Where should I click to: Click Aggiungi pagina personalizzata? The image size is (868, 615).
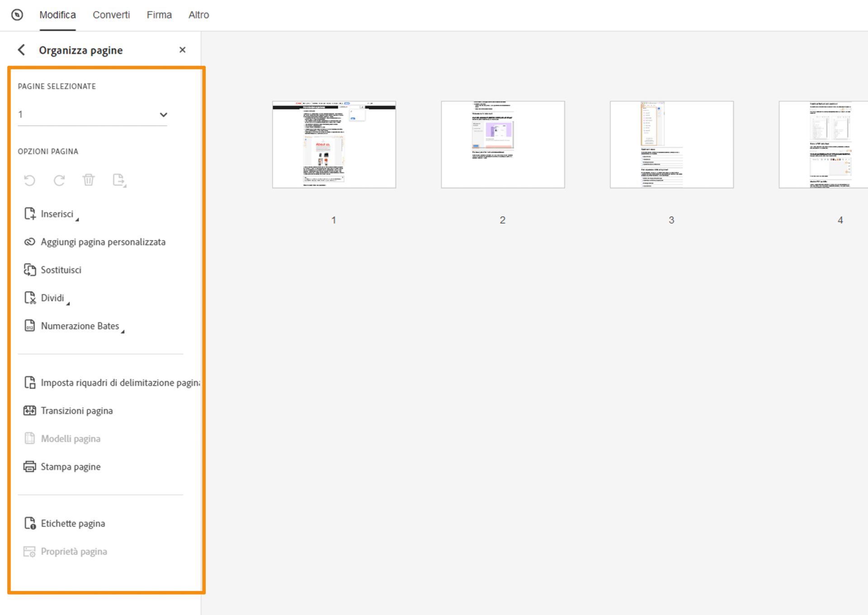(103, 242)
